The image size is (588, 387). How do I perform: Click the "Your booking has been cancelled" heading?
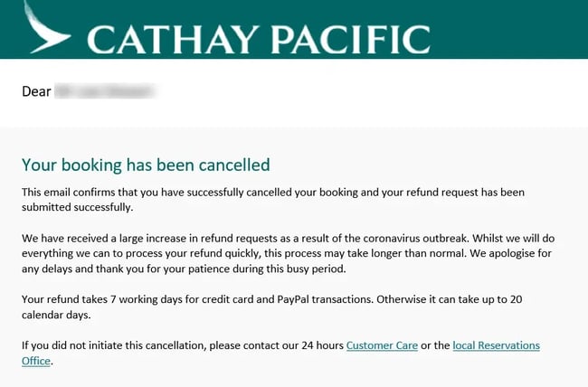pos(146,165)
